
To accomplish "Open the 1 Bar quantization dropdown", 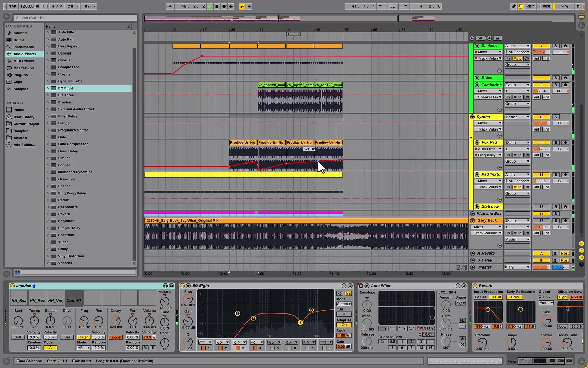I will 89,6.
